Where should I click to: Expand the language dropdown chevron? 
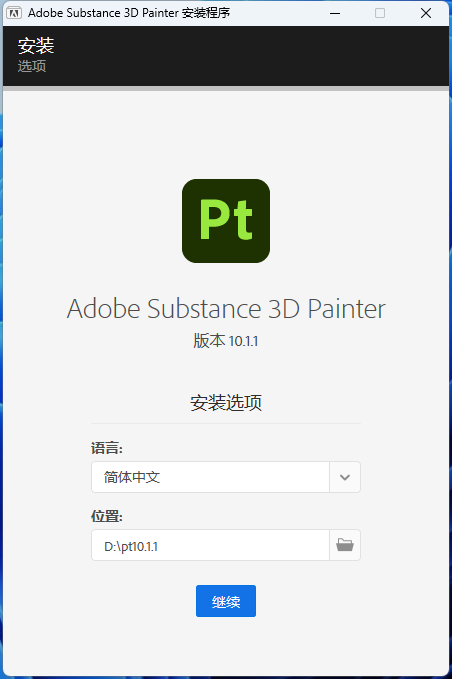(x=345, y=477)
